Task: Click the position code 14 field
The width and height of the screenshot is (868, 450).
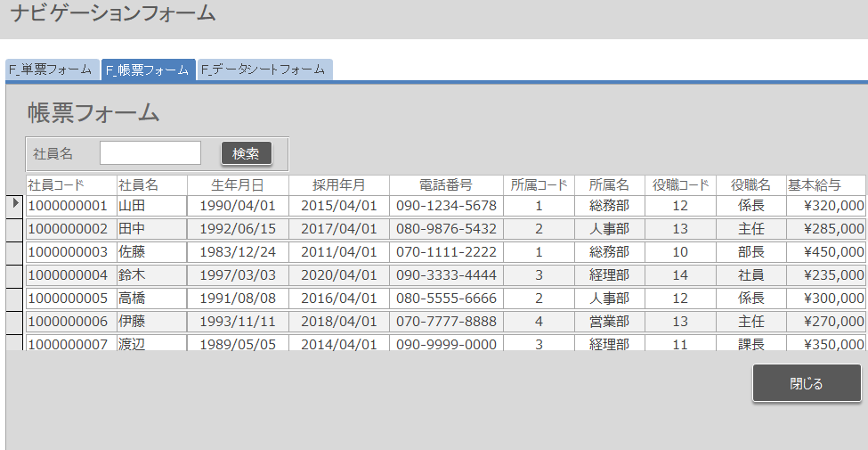Action: point(680,275)
